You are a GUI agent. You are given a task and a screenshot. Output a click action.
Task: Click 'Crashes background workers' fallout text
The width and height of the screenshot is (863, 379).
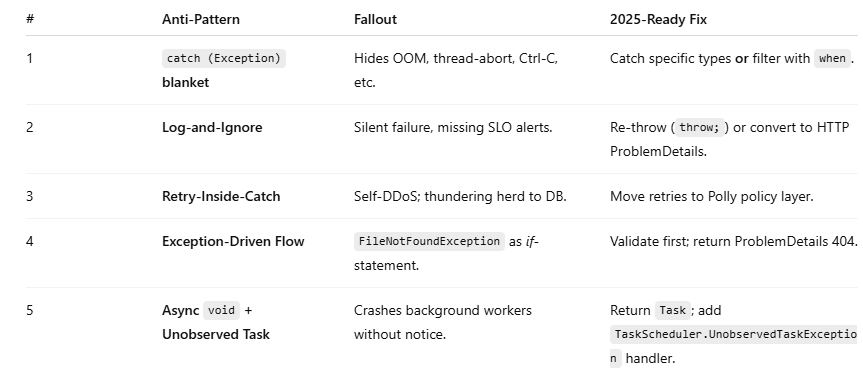[x=443, y=310]
